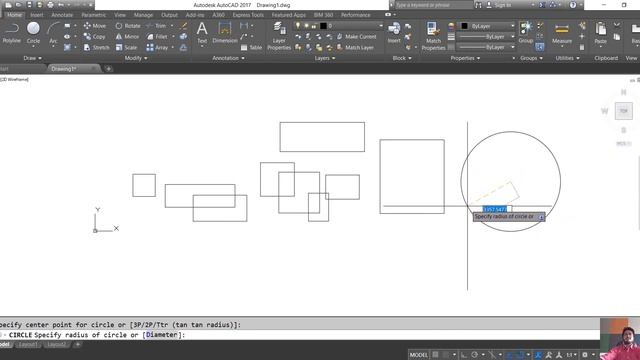
Task: Click the Move tool
Action: click(95, 26)
